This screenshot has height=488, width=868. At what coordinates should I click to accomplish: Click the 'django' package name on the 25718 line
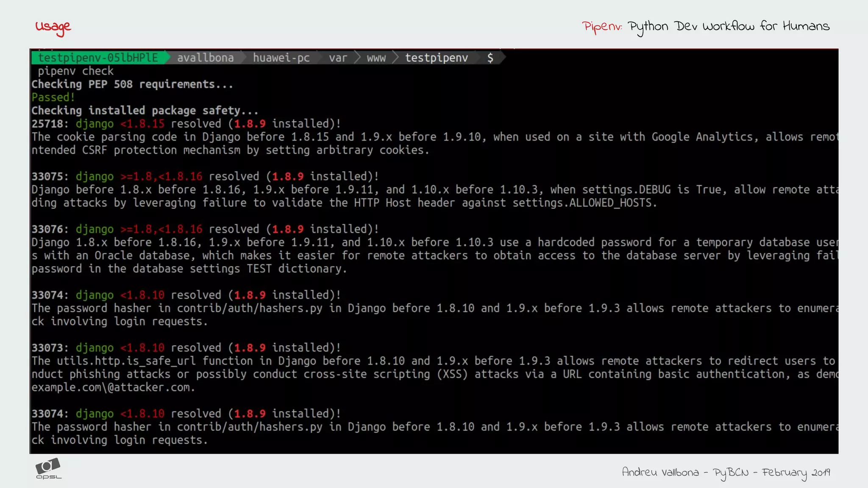coord(95,124)
